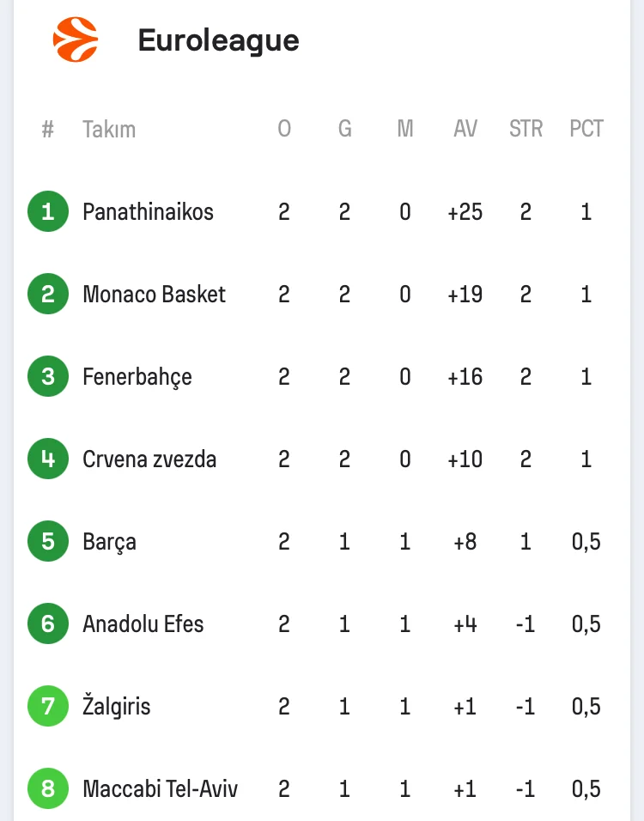This screenshot has width=644, height=821.
Task: Open Panathinaikos team page
Action: (x=148, y=212)
